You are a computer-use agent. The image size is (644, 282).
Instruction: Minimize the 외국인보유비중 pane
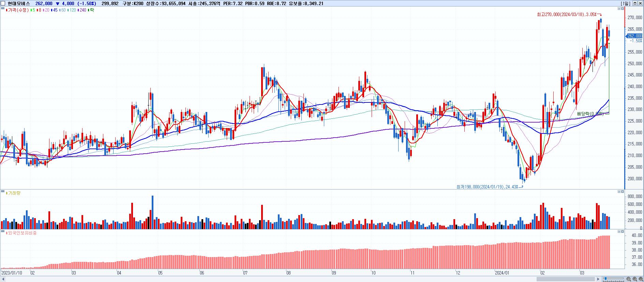tap(619, 231)
